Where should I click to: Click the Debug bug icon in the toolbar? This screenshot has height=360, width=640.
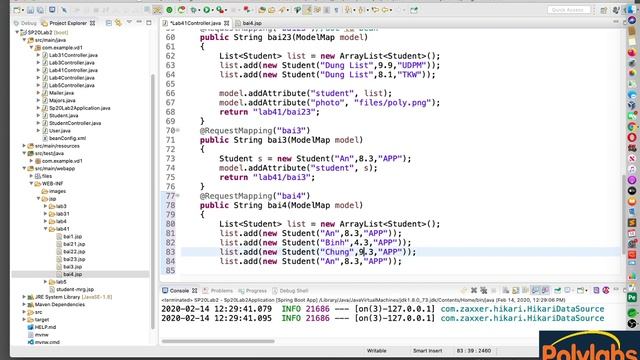point(193,10)
